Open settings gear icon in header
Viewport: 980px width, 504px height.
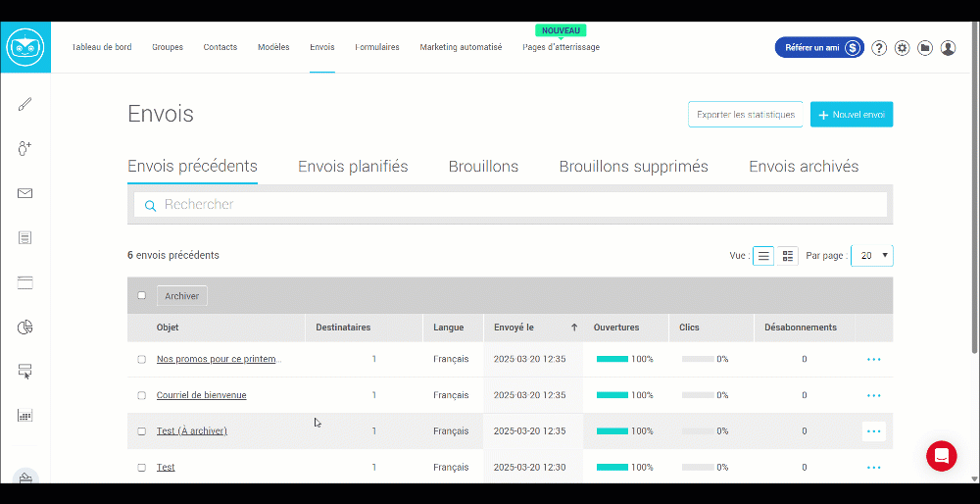point(902,48)
